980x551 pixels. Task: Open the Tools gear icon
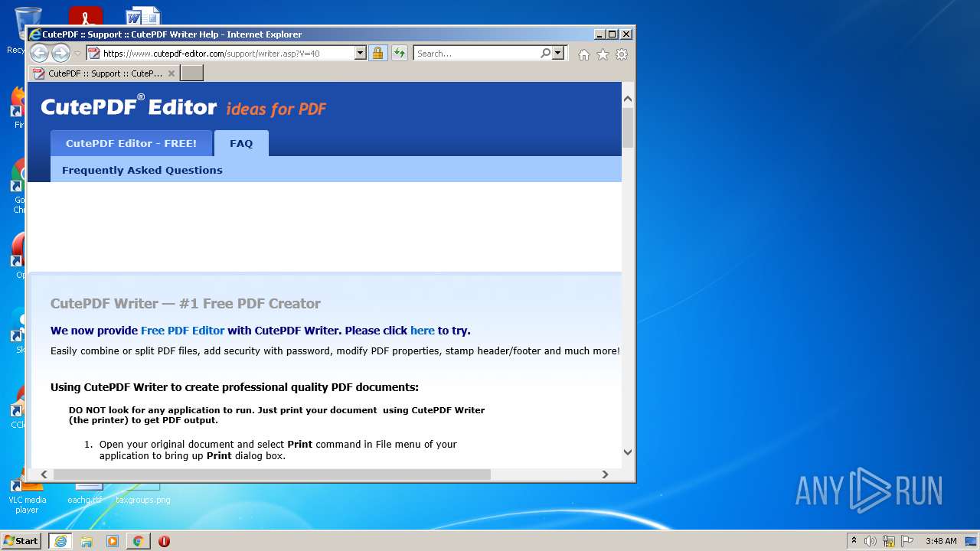[622, 54]
